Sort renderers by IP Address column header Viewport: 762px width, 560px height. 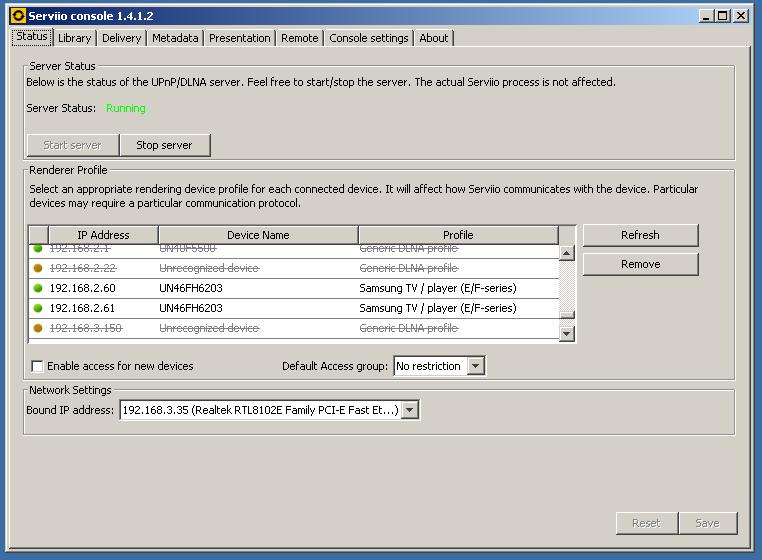tap(103, 235)
